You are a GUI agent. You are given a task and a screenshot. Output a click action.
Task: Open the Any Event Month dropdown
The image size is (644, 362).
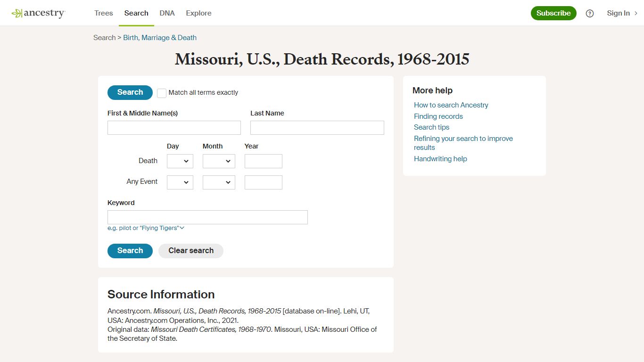219,182
